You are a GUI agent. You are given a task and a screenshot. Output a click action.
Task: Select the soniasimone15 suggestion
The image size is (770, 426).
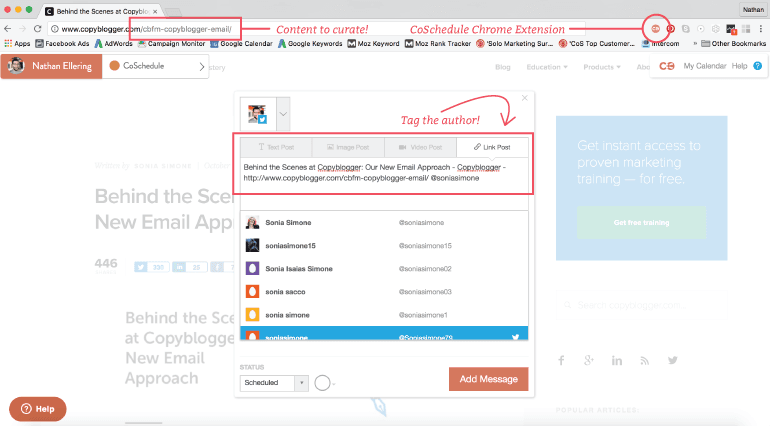tap(384, 246)
